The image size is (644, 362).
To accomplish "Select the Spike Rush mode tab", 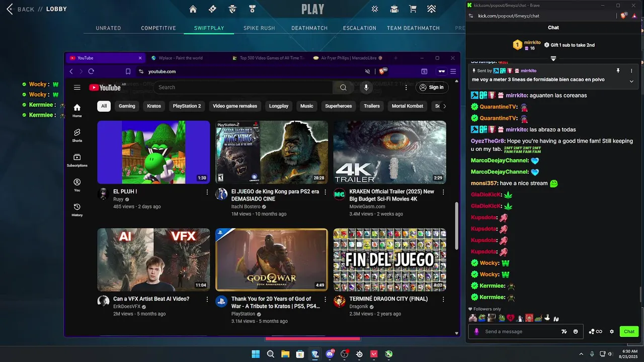I will (x=259, y=28).
